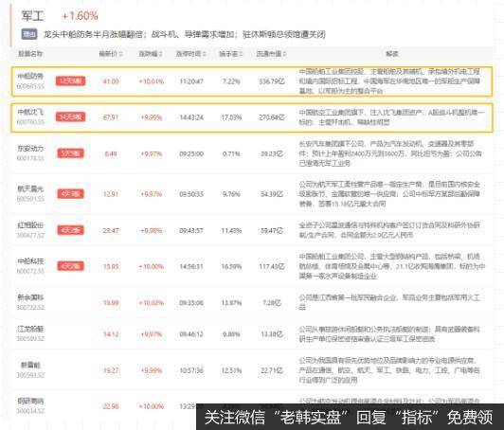
Task: Open 钢研高纳 stock at table bottom
Action: 30,402
